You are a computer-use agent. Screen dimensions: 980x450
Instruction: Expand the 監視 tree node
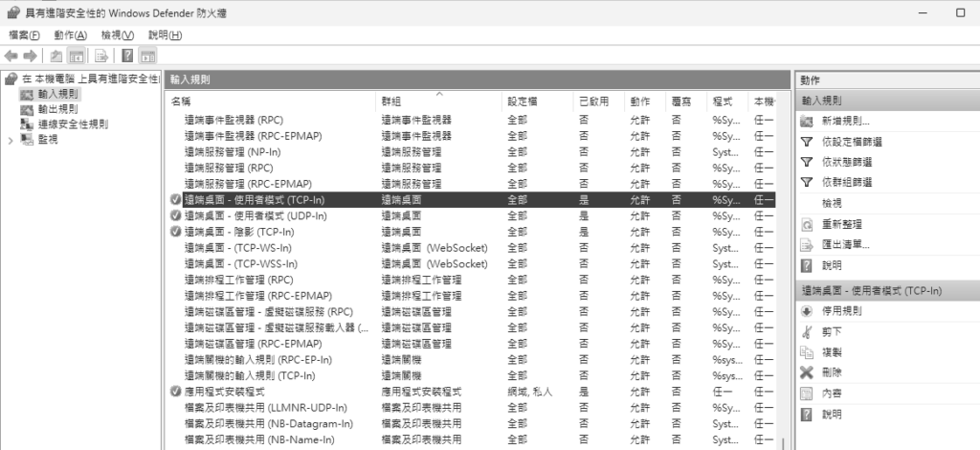tap(10, 140)
